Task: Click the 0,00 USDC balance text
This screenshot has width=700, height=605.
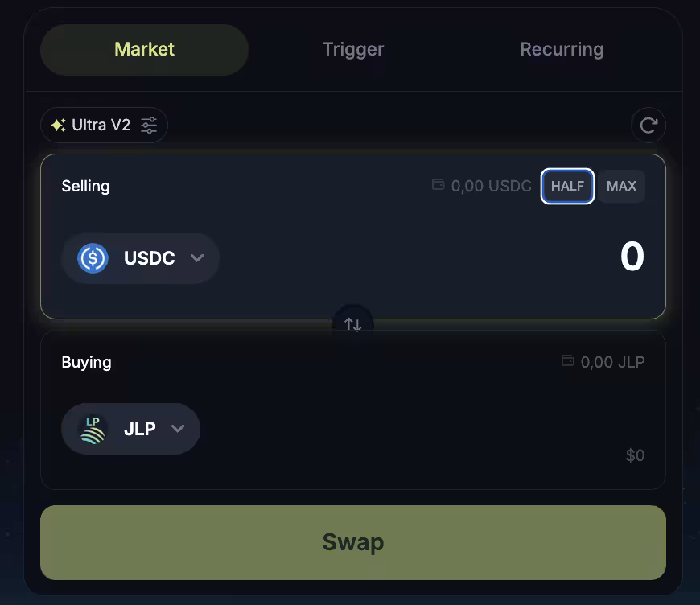Action: (491, 186)
